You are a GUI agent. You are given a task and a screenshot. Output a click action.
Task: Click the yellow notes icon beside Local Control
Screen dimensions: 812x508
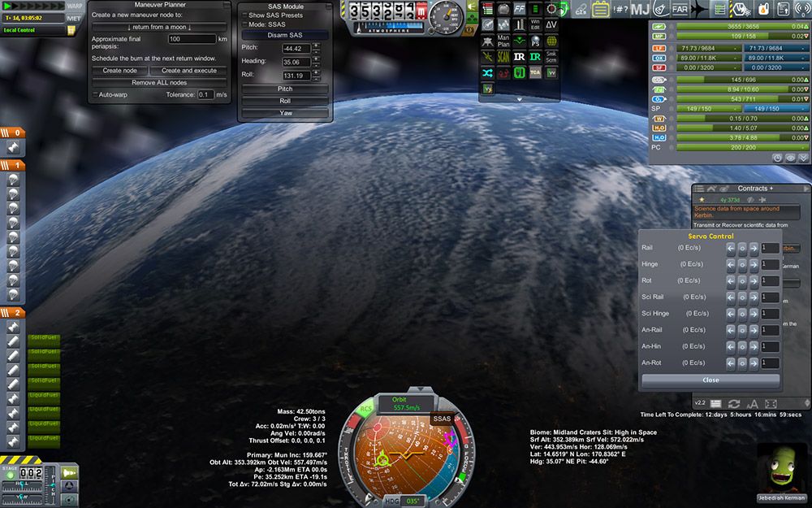point(71,30)
